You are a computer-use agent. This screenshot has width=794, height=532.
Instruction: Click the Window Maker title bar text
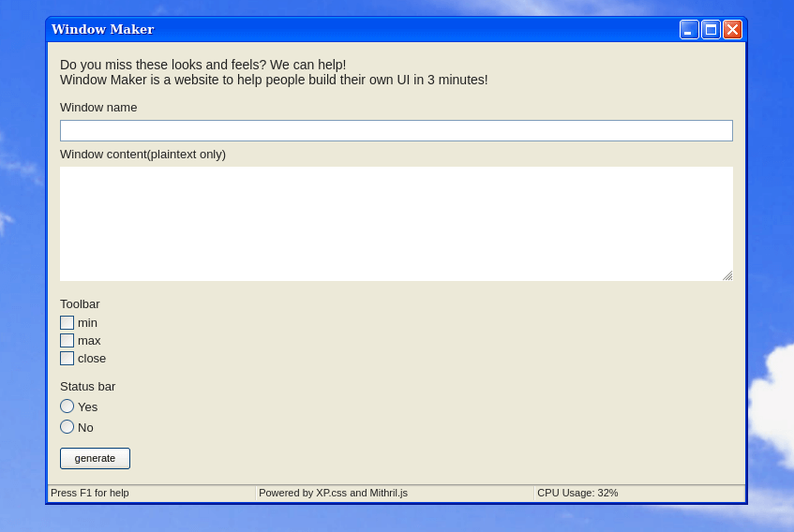pos(103,29)
